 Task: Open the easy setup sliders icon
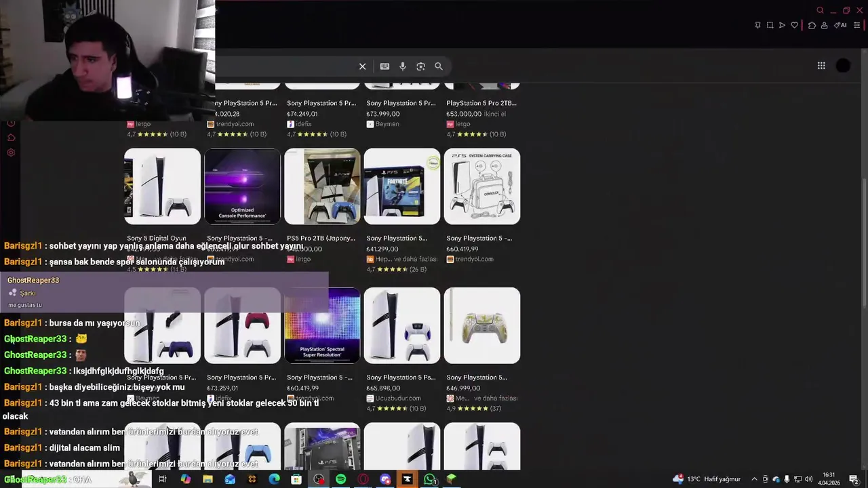[x=856, y=25]
